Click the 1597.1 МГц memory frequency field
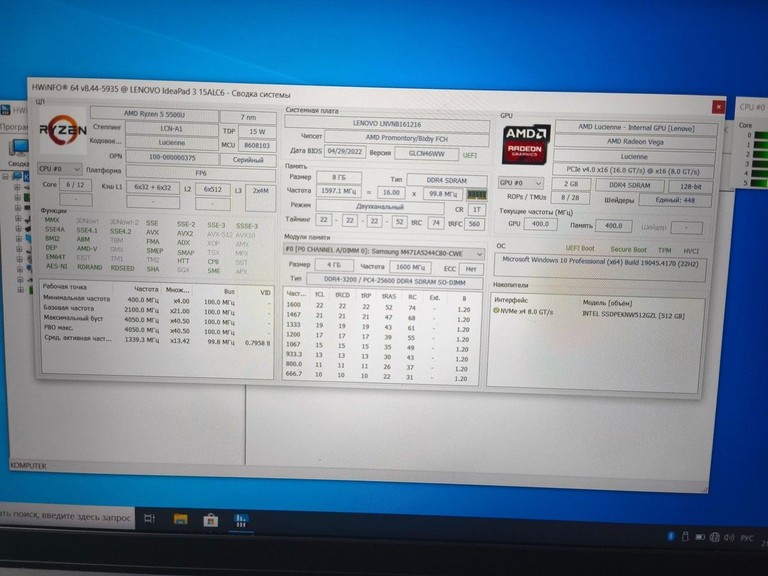 pos(338,191)
